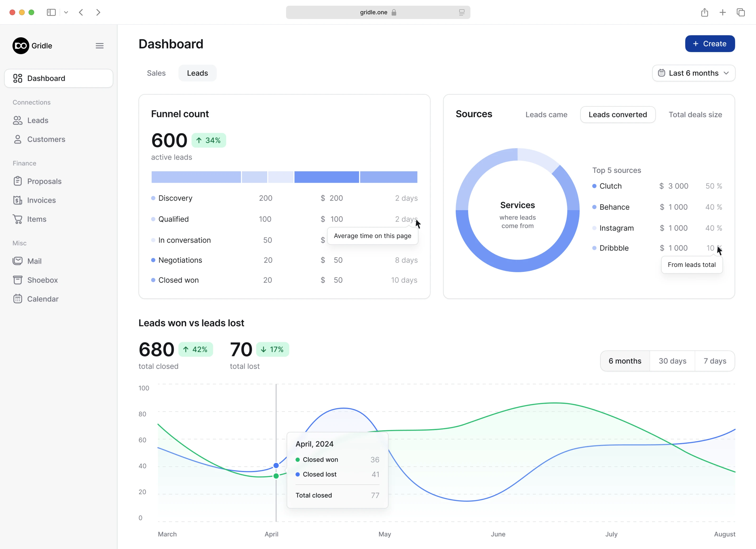Open Proposals from sidebar icon

click(18, 181)
